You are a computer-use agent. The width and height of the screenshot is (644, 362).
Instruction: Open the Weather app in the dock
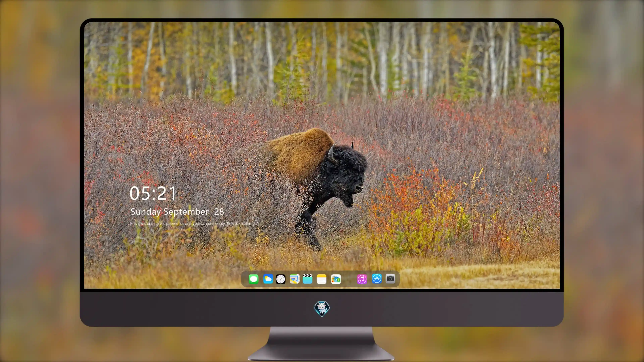pos(268,279)
